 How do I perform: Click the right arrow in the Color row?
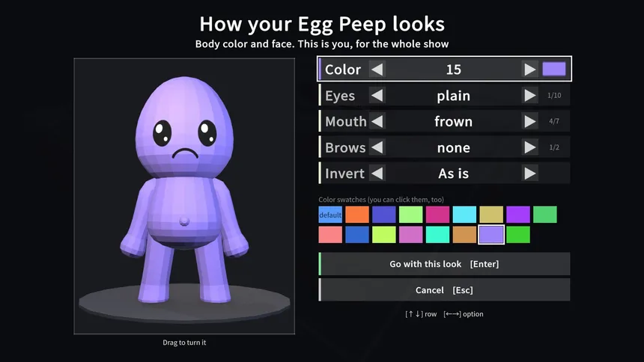[x=530, y=70]
